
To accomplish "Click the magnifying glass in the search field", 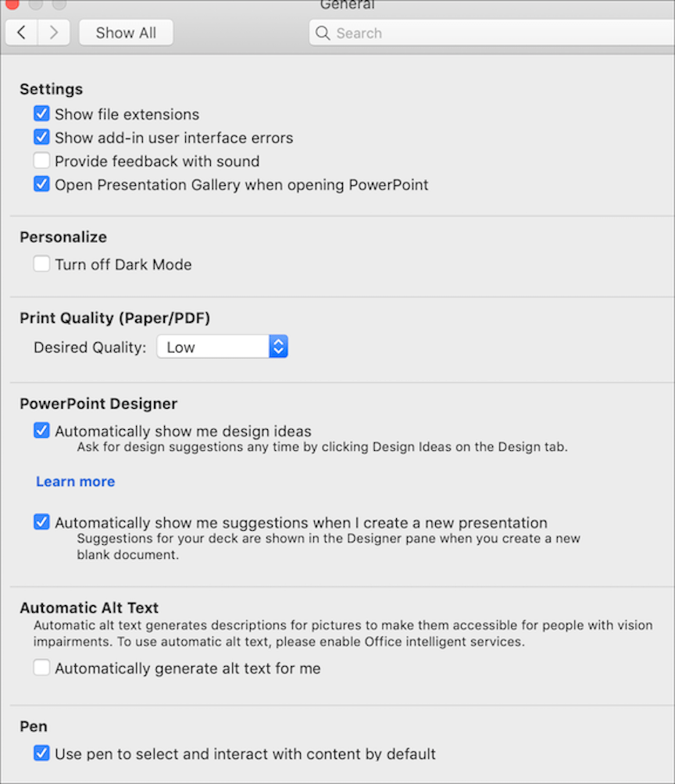I will tap(323, 33).
